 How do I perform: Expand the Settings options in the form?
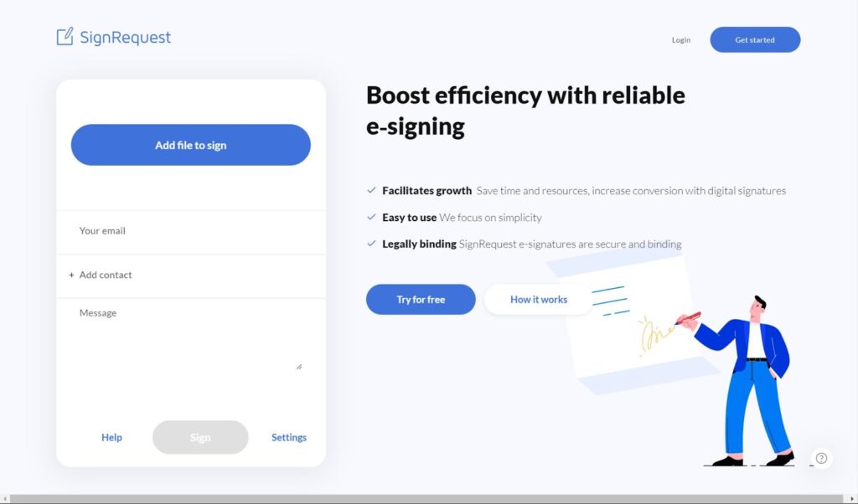[288, 437]
